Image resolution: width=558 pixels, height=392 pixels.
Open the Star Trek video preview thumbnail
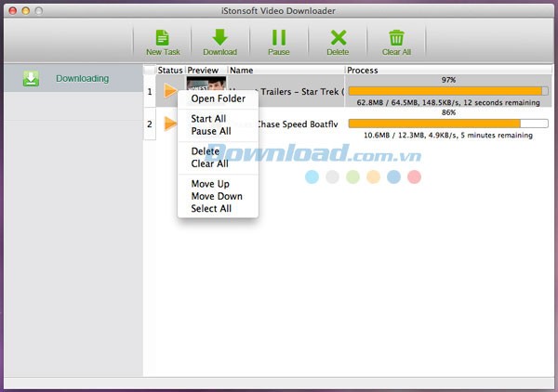(x=206, y=84)
